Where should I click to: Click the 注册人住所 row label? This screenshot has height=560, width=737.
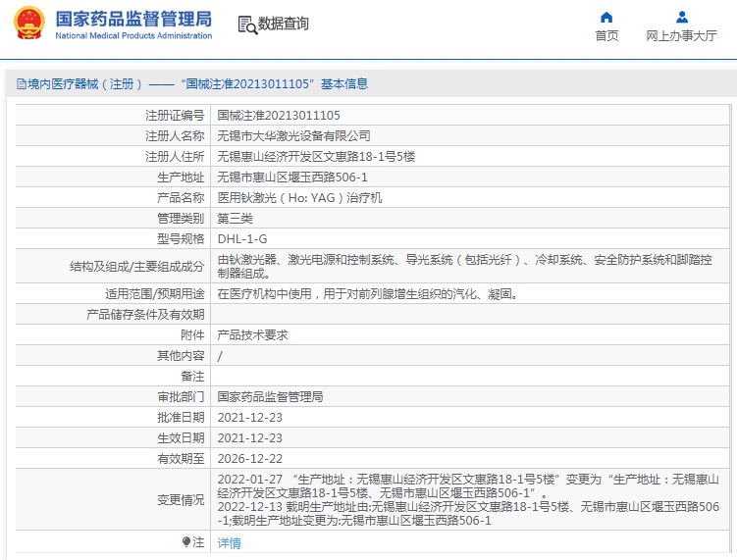pos(175,157)
